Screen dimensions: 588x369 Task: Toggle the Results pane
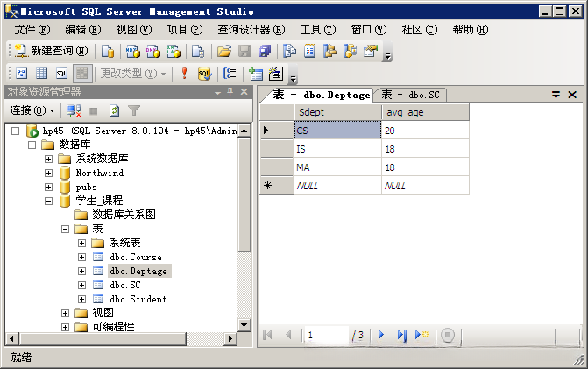tap(82, 74)
